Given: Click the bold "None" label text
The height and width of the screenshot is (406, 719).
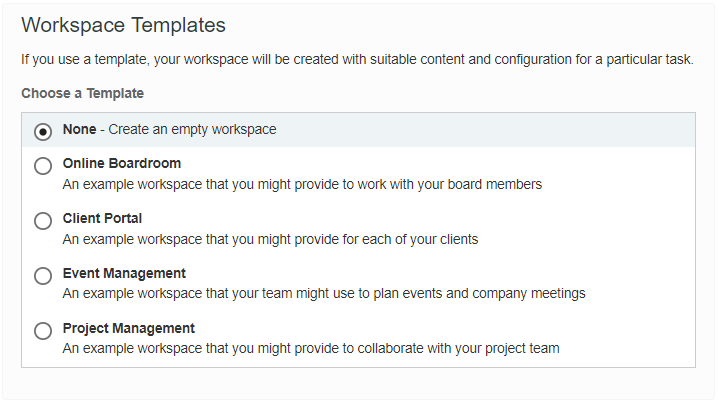Looking at the screenshot, I should tap(79, 130).
